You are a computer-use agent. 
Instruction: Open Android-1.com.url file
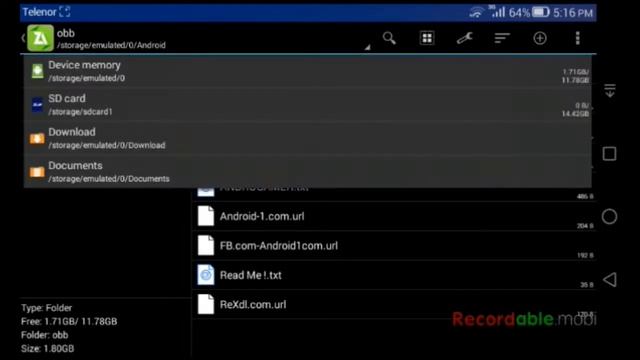(x=394, y=216)
